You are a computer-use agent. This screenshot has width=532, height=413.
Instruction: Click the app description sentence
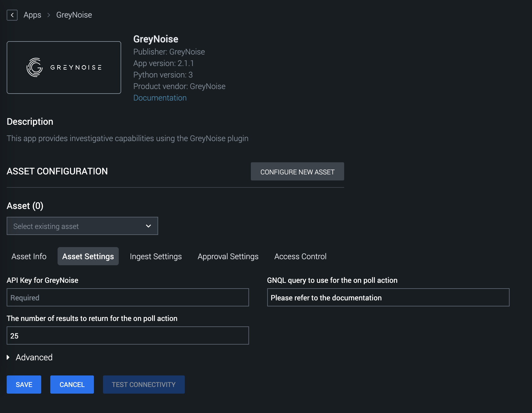coord(128,138)
